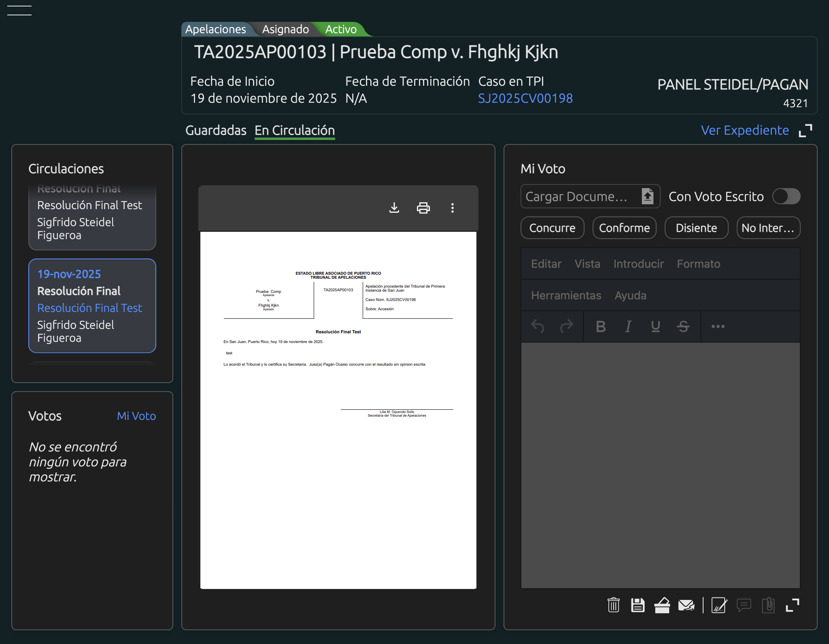Switch to the Guardadas tab
Screen dimensions: 829x644
pyautogui.click(x=216, y=130)
